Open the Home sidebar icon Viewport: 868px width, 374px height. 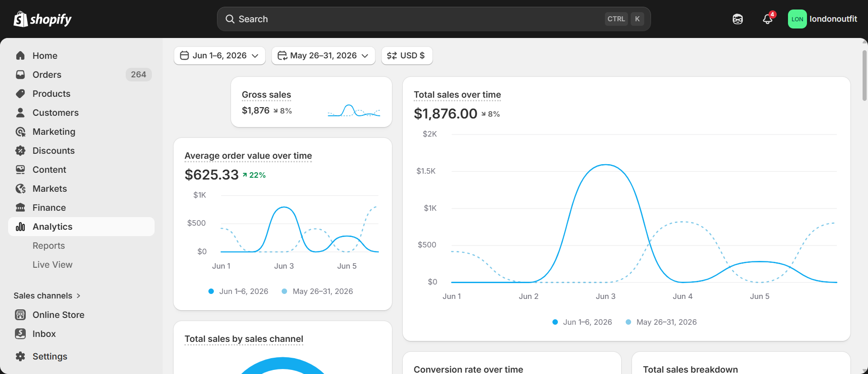pos(20,56)
